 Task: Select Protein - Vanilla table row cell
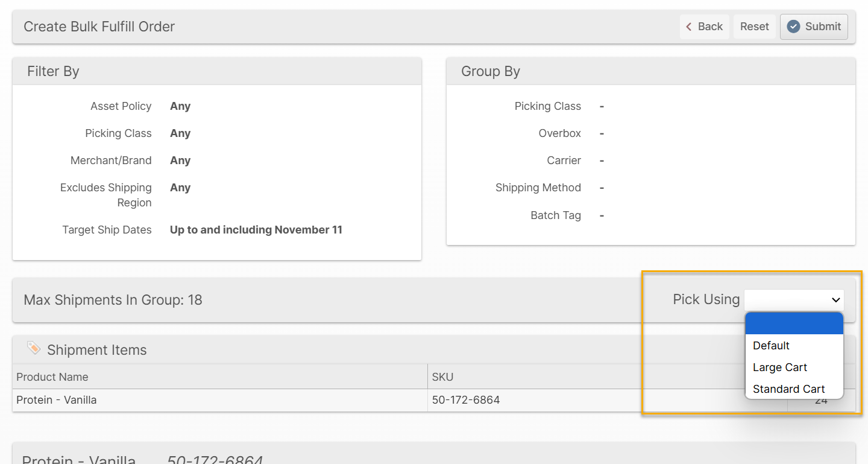(57, 400)
